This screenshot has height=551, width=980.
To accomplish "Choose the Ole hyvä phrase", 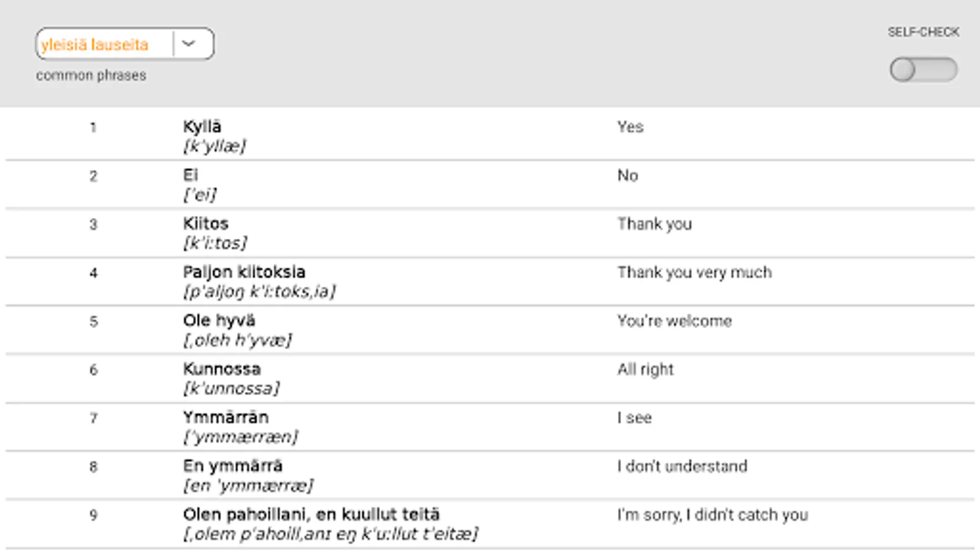I will click(x=219, y=320).
